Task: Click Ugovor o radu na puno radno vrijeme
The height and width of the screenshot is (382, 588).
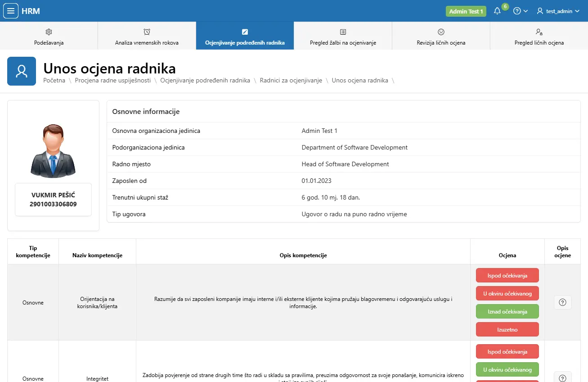Action: pyautogui.click(x=354, y=214)
